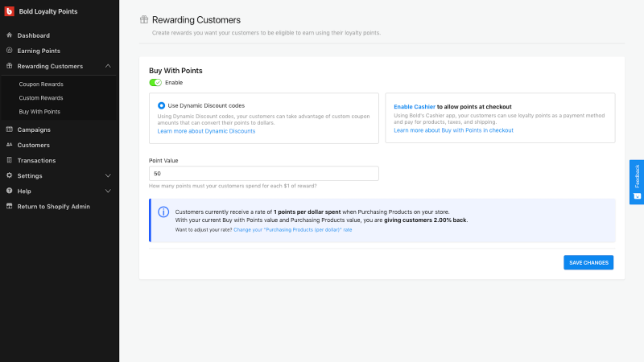
Task: Click the gift icon beside page title
Action: [144, 19]
